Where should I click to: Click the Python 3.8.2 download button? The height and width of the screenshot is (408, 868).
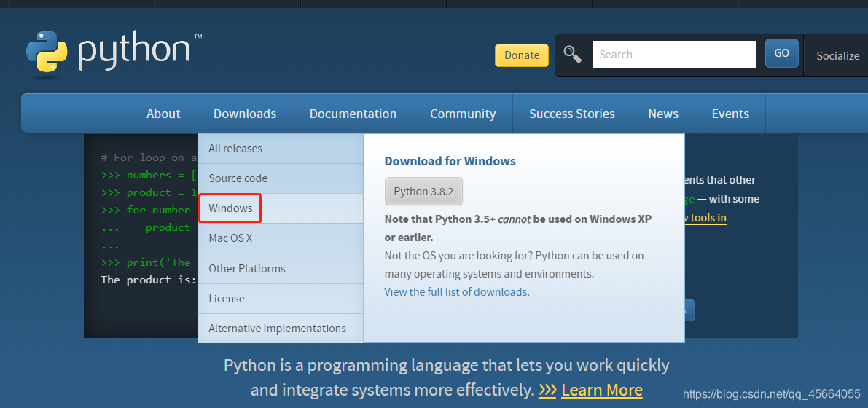coord(423,192)
